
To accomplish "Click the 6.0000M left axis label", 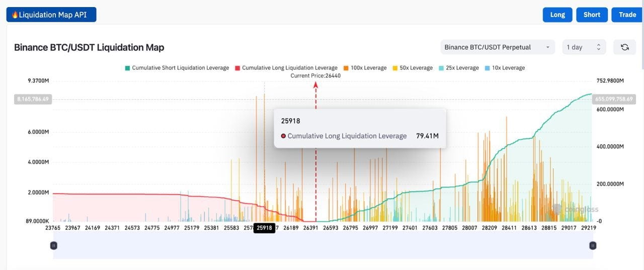I will [38, 132].
